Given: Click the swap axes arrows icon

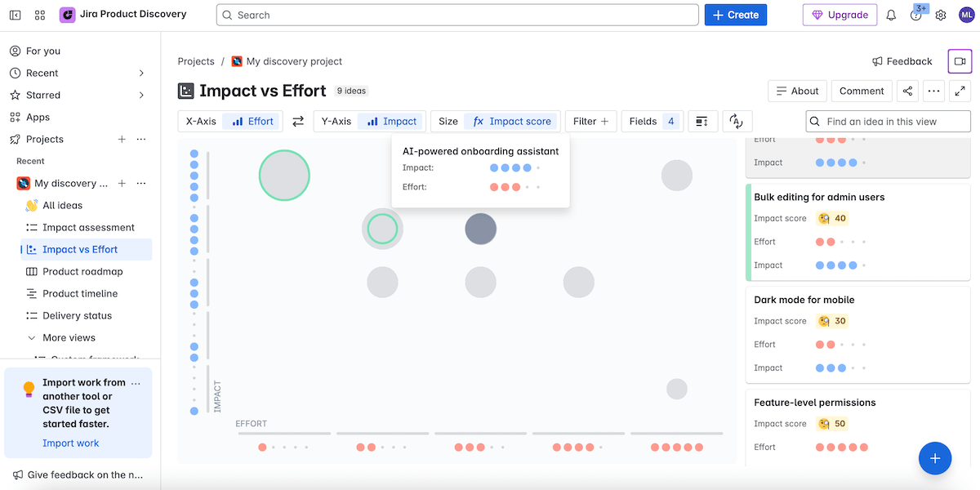Looking at the screenshot, I should (x=298, y=122).
